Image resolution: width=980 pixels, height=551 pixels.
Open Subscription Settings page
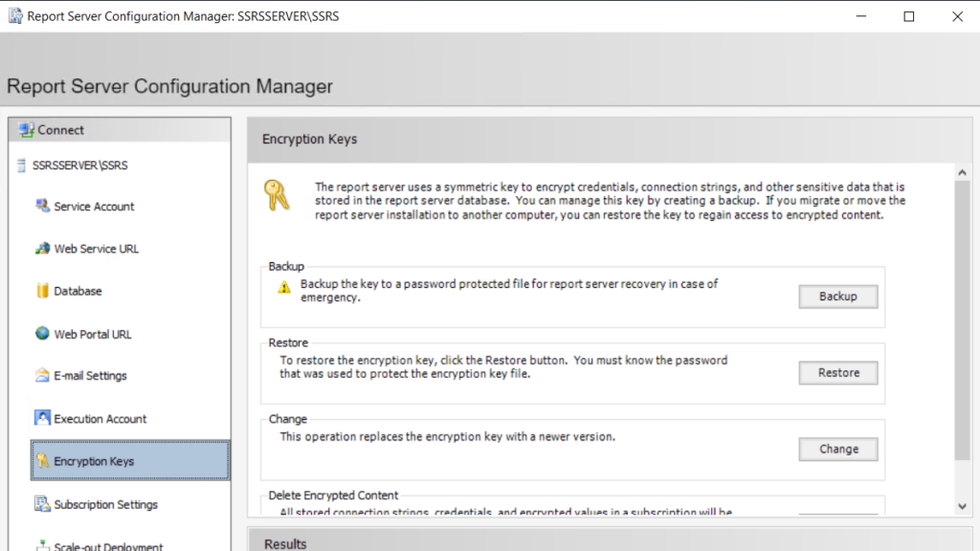[x=105, y=504]
